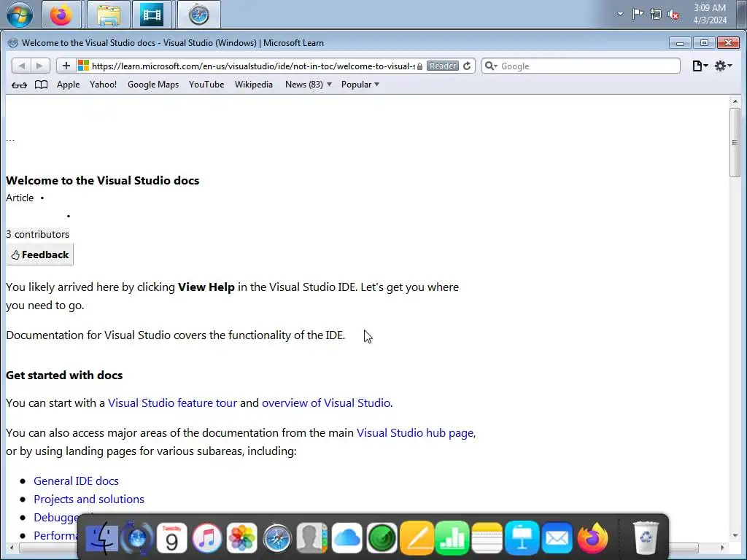
Task: Open the film strip app in taskbar
Action: pos(152,15)
